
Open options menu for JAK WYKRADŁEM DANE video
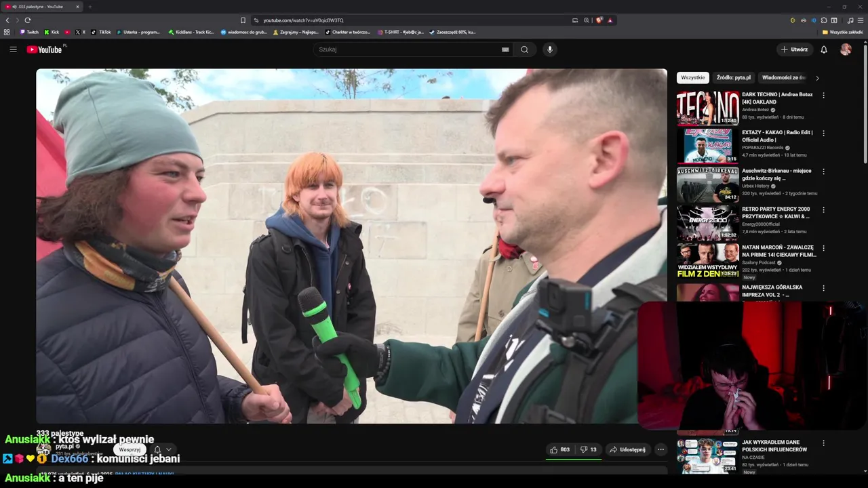(823, 443)
